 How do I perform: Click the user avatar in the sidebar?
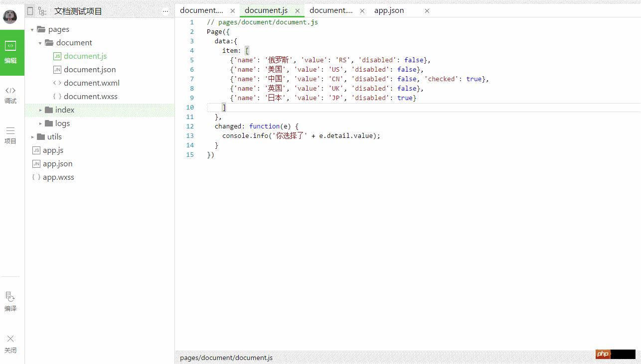(x=10, y=16)
